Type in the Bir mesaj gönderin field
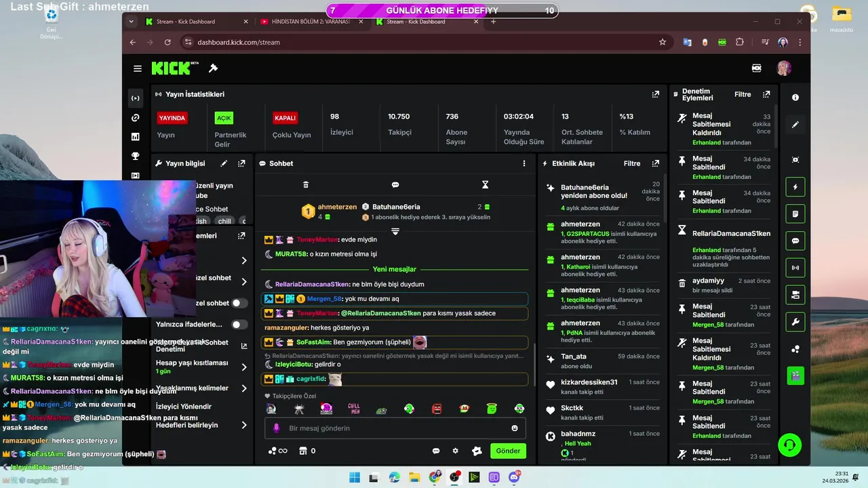 395,428
